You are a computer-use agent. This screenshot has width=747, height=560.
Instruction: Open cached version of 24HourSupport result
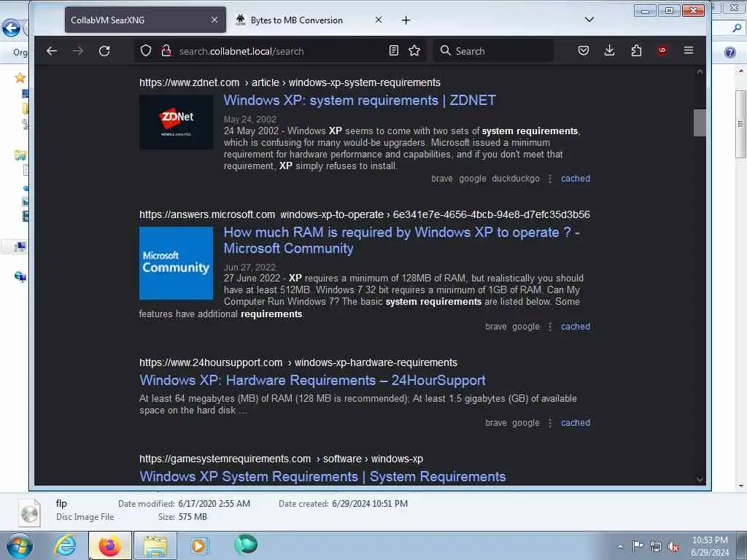pos(576,423)
